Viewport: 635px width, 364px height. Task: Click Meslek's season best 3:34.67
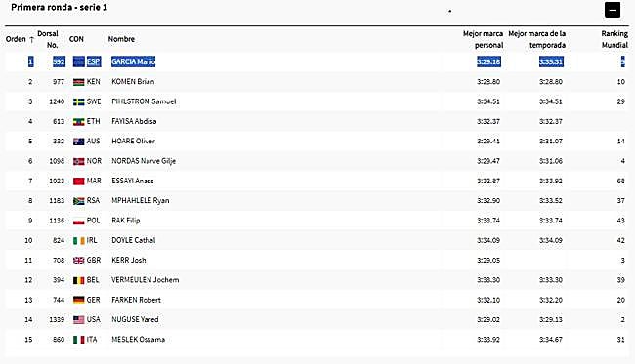click(551, 340)
